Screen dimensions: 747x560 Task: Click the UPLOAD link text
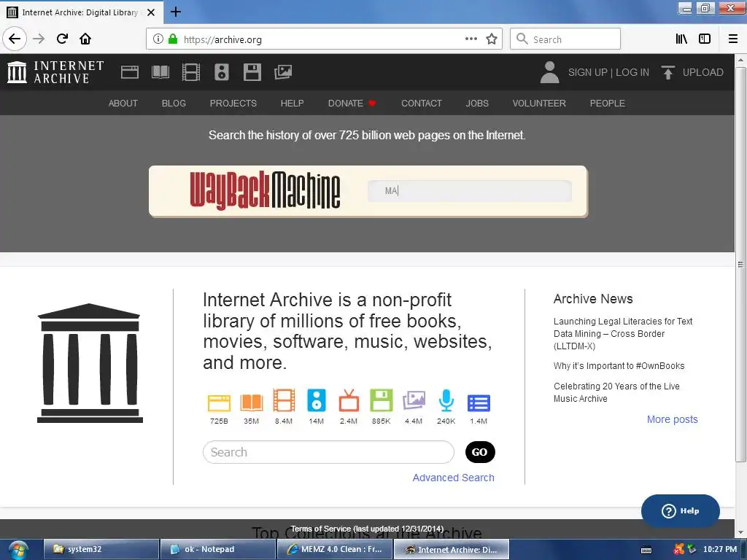pyautogui.click(x=703, y=72)
